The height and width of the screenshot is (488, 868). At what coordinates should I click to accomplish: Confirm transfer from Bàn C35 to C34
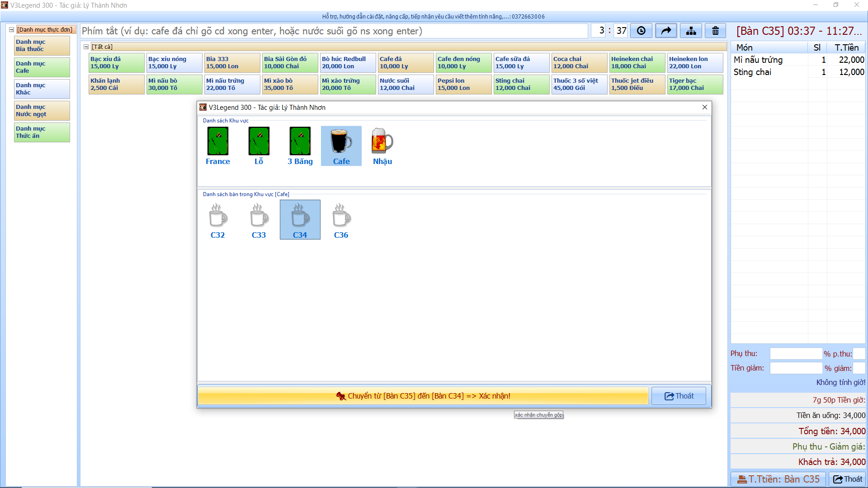tap(423, 396)
